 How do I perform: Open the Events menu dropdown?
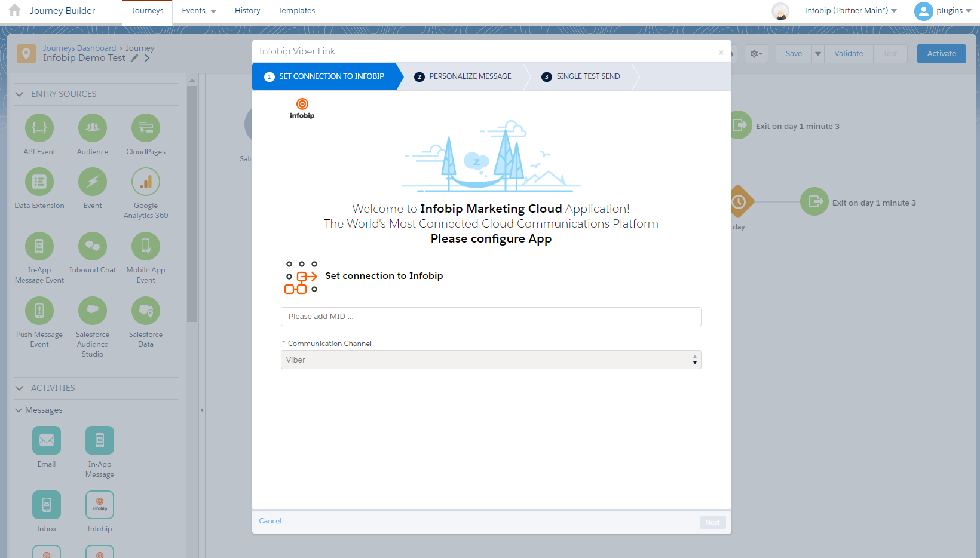(x=199, y=11)
